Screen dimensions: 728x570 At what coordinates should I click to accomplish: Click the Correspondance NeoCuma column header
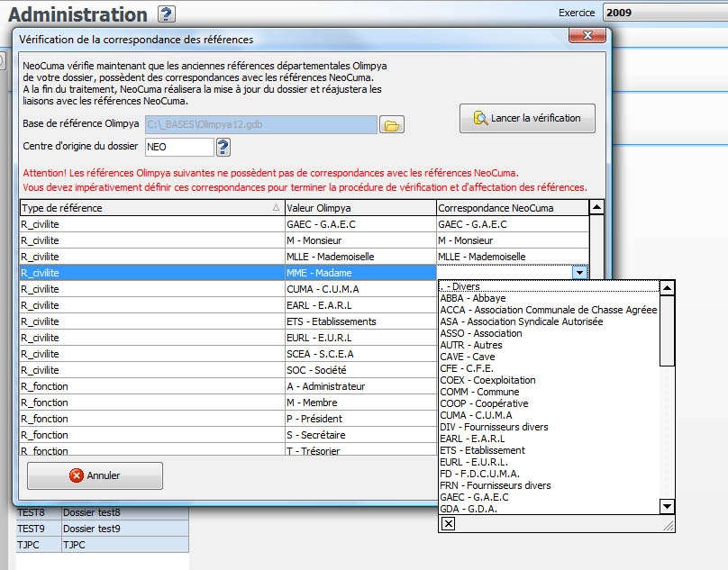coord(513,207)
